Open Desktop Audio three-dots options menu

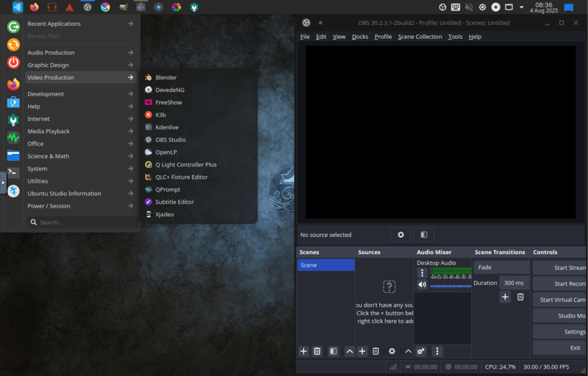click(x=422, y=273)
